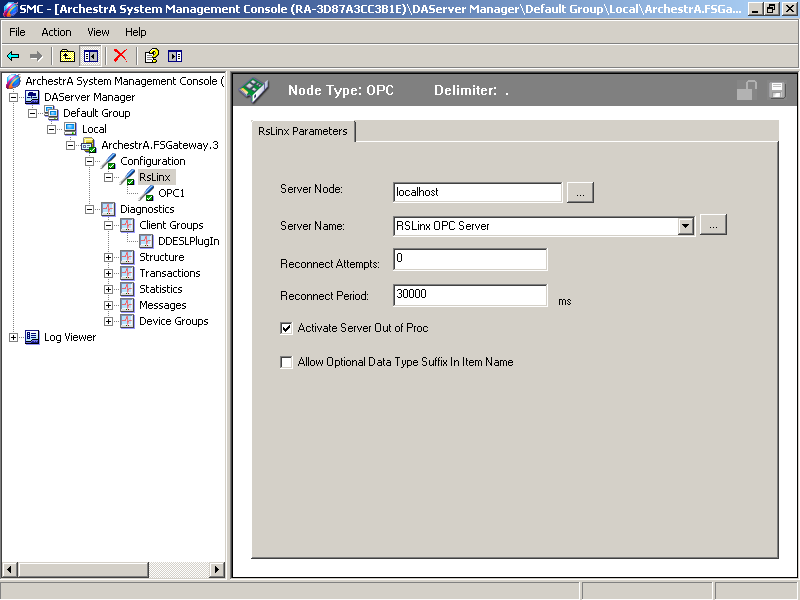Select the RsLinx Parameters tab
The width and height of the screenshot is (800, 600).
(302, 131)
